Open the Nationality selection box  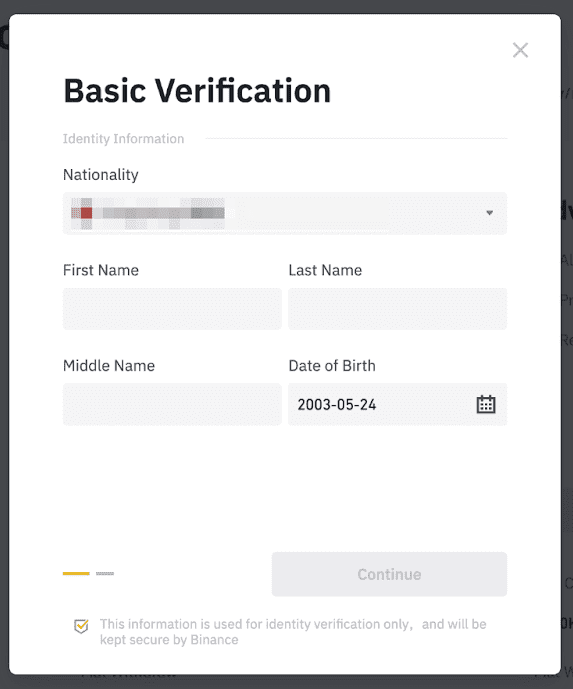(x=285, y=213)
